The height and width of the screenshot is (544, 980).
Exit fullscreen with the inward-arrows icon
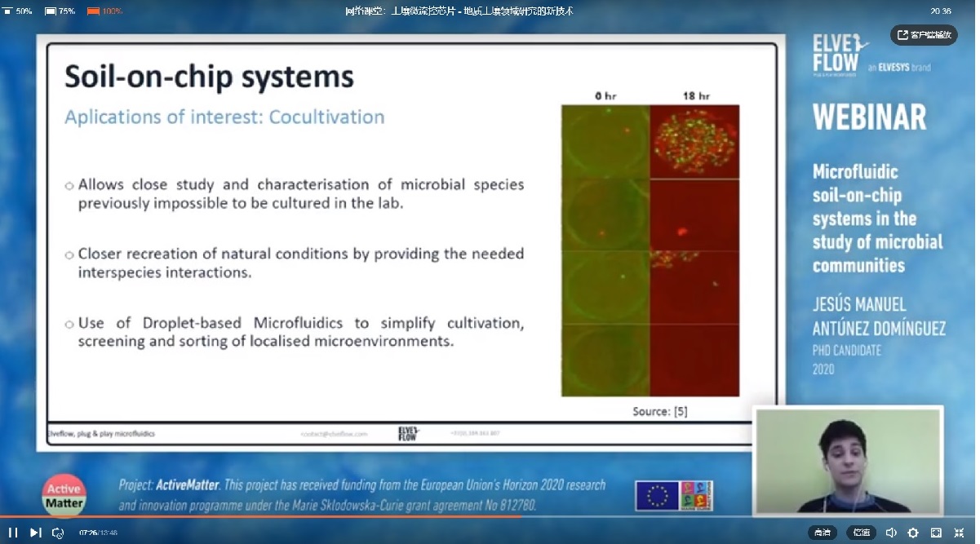(960, 533)
